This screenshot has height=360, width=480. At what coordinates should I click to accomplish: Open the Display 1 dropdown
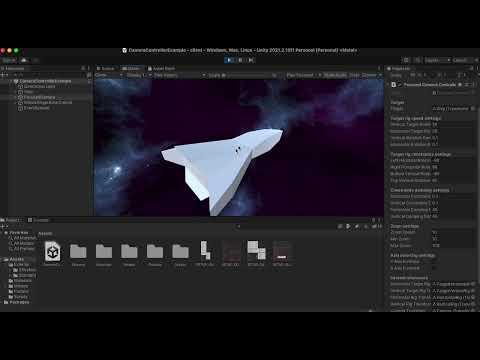[x=139, y=75]
